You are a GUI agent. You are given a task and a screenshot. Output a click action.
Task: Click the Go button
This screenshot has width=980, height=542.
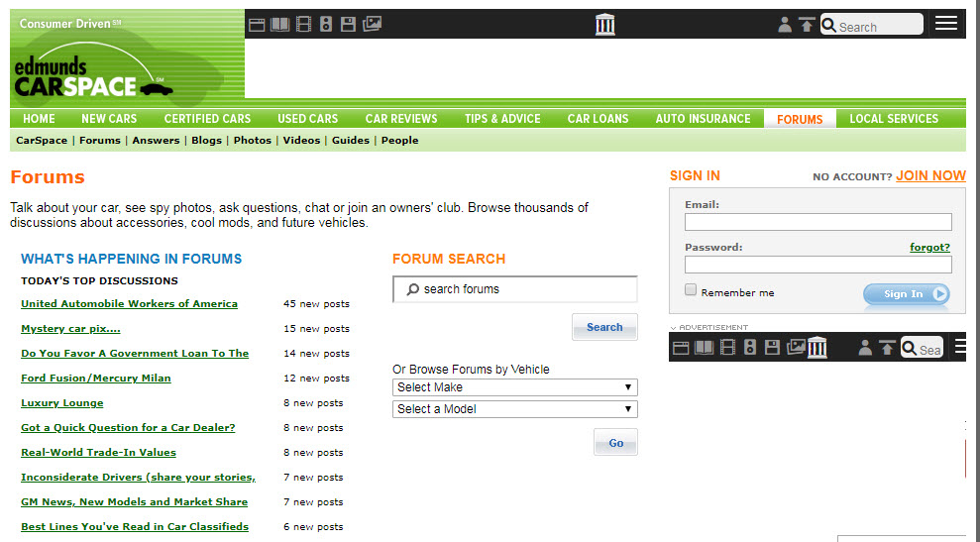pos(615,443)
